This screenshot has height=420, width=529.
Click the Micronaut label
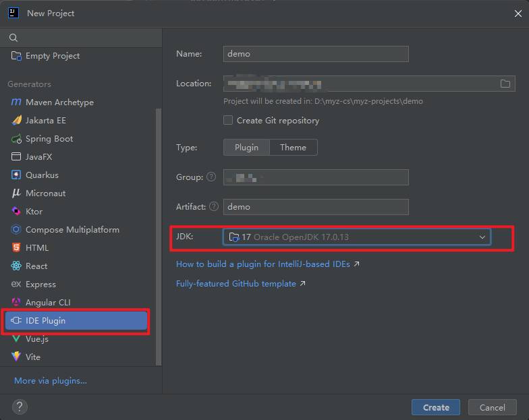46,193
